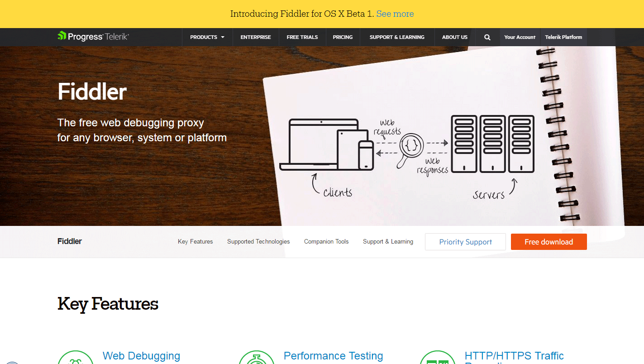Click the Fiddler hero heading
This screenshot has width=644, height=364.
[x=92, y=92]
